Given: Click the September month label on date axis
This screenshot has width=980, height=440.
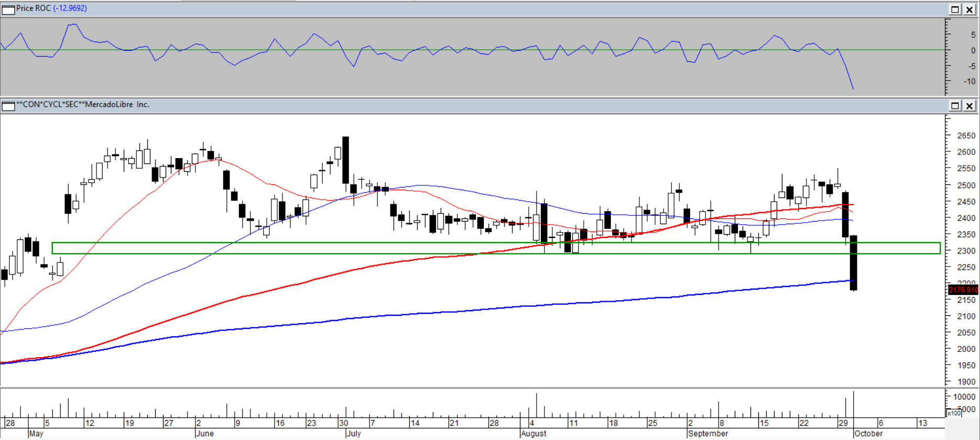Looking at the screenshot, I should 708,434.
